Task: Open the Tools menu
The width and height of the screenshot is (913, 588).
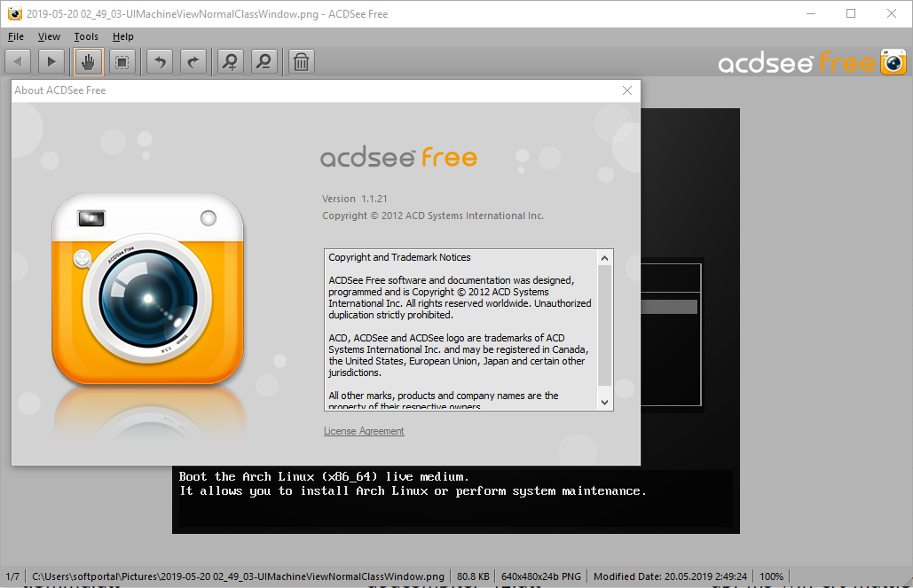Action: [86, 36]
